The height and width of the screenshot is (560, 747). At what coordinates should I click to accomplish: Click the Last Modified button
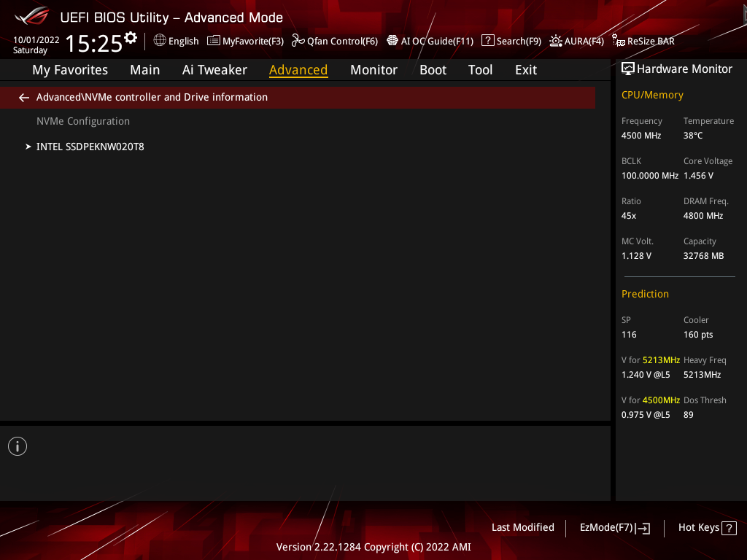coord(522,527)
